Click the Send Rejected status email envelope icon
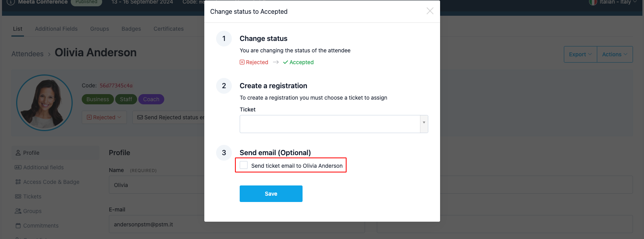The width and height of the screenshot is (644, 239). 140,117
